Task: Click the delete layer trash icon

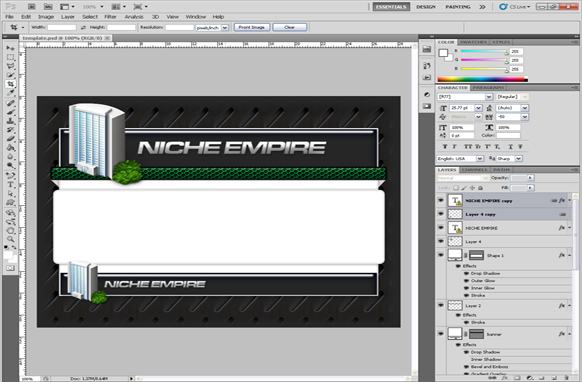Action: (x=566, y=378)
